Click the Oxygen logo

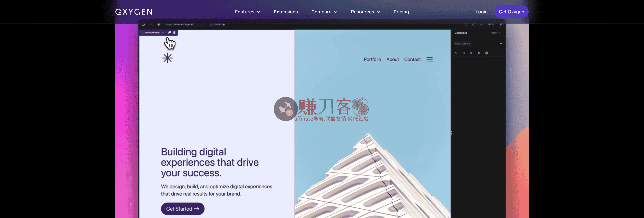(133, 12)
